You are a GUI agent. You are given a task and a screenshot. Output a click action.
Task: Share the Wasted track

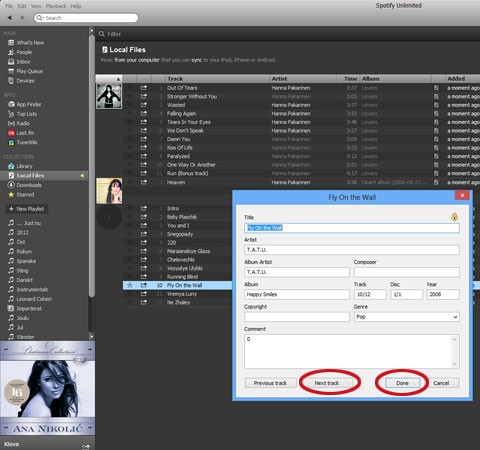pos(144,105)
